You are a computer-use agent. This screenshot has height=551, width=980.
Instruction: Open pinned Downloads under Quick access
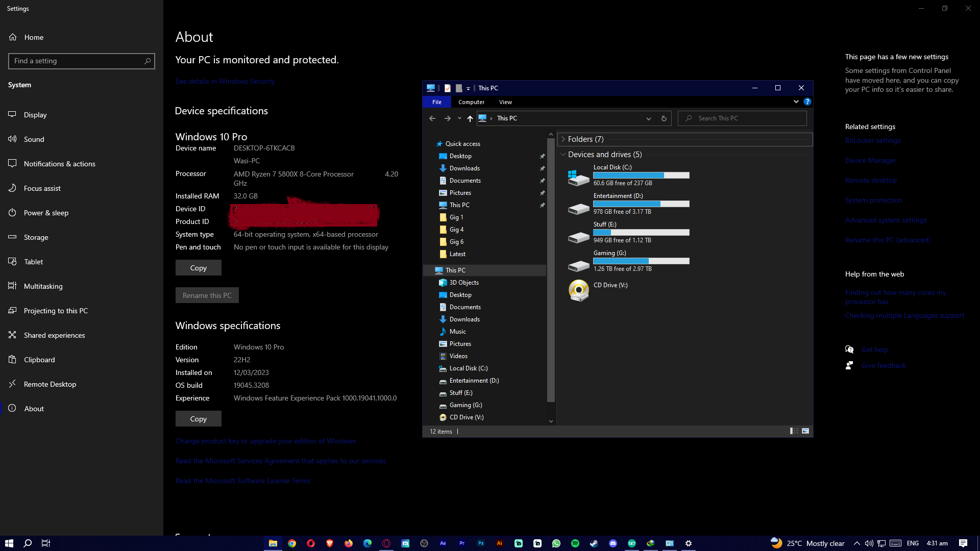[x=464, y=168]
